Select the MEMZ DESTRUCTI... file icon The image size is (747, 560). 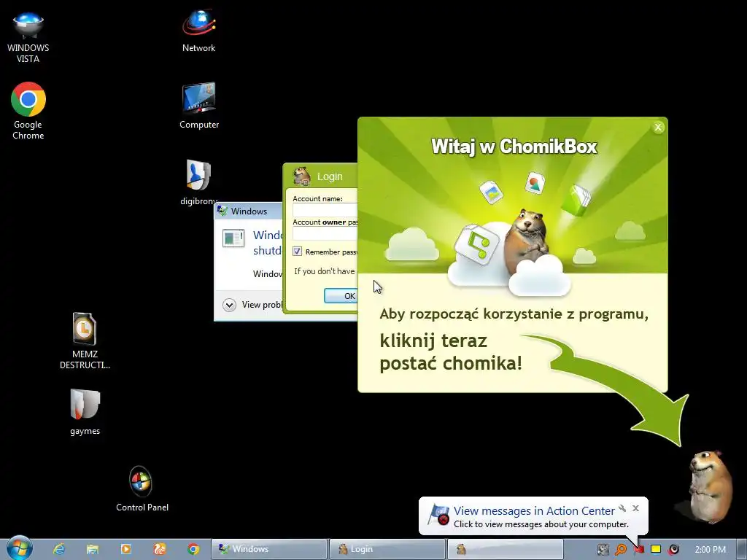[x=85, y=341]
